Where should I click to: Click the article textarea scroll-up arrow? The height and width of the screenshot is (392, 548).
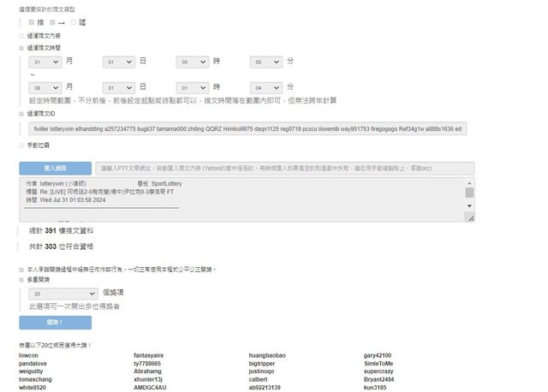coord(469,182)
